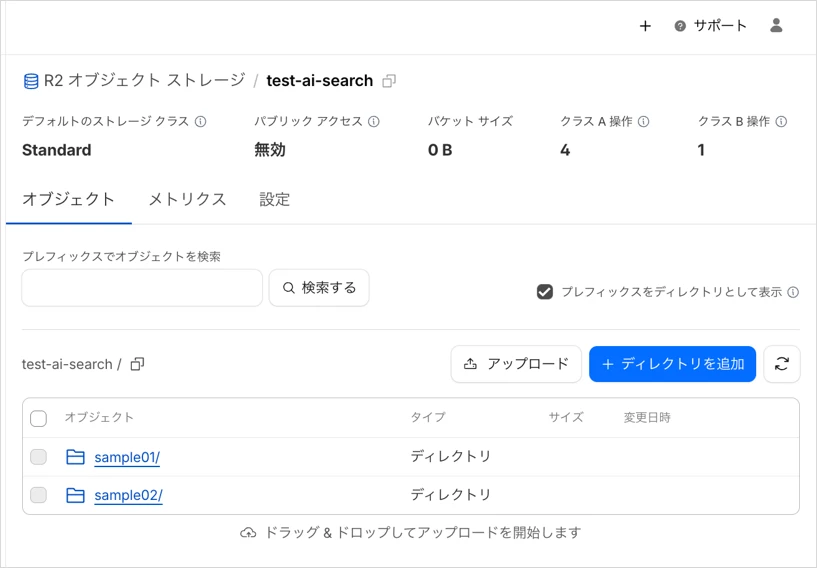Viewport: 817px width, 568px height.
Task: Click the アップロード button
Action: [516, 364]
